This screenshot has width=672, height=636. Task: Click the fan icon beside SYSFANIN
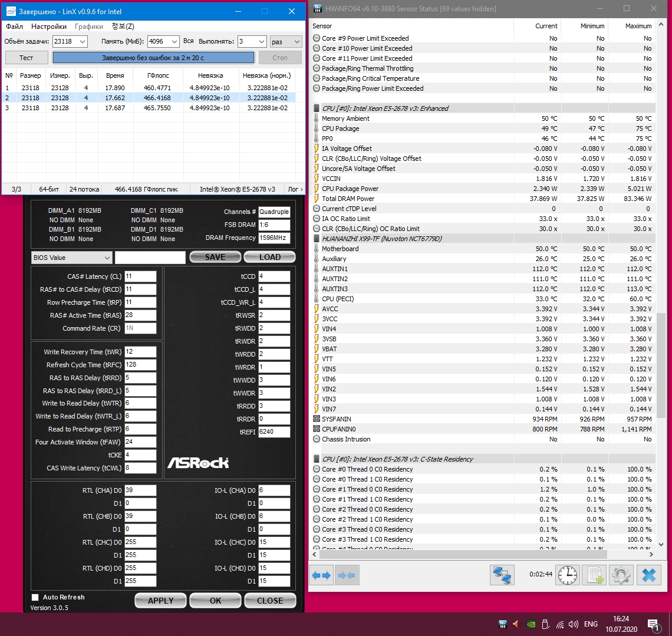click(x=317, y=419)
